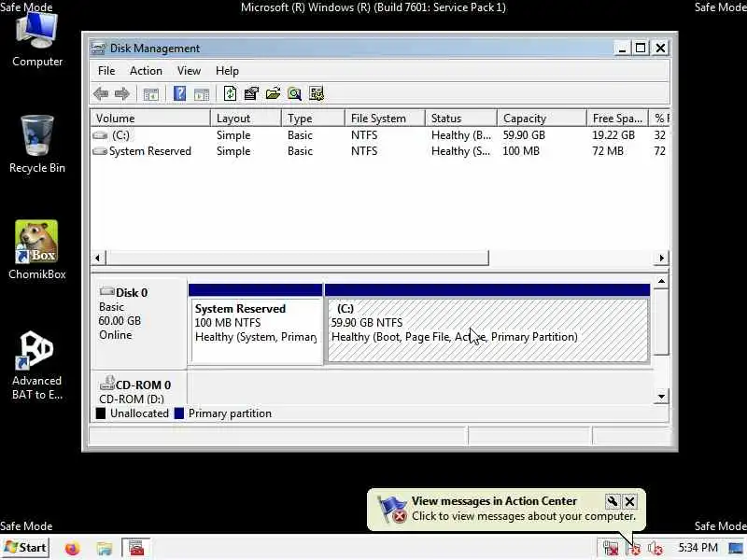Image resolution: width=747 pixels, height=560 pixels.
Task: Select the CD-ROM 0 label panel
Action: 138,387
